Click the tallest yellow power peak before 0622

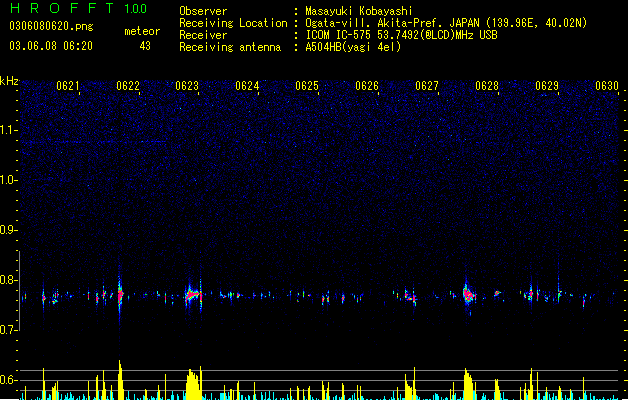pos(120,379)
